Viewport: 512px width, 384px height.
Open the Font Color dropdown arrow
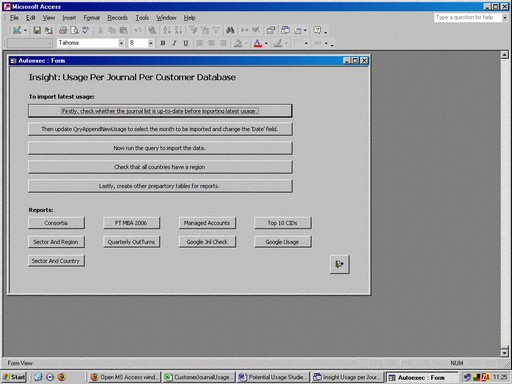pos(266,43)
